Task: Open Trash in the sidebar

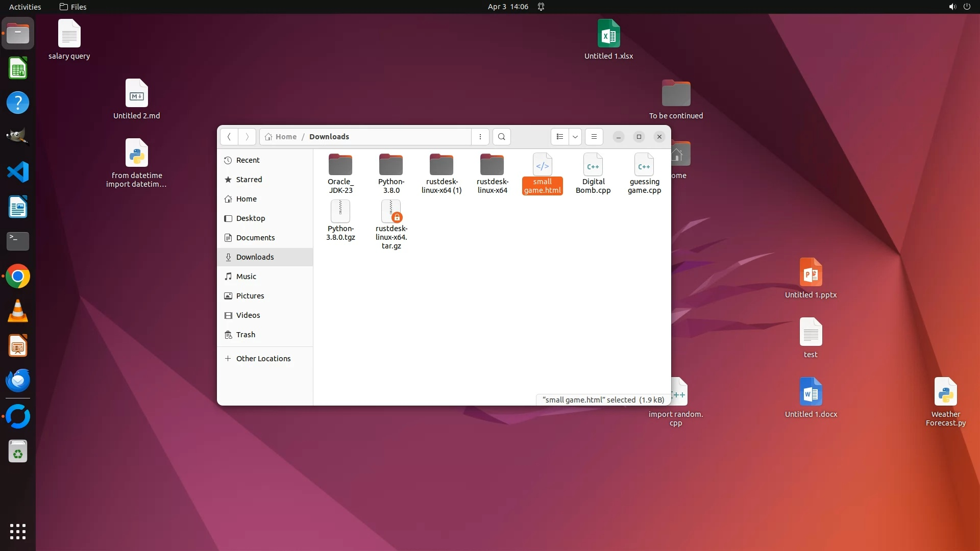Action: point(246,335)
